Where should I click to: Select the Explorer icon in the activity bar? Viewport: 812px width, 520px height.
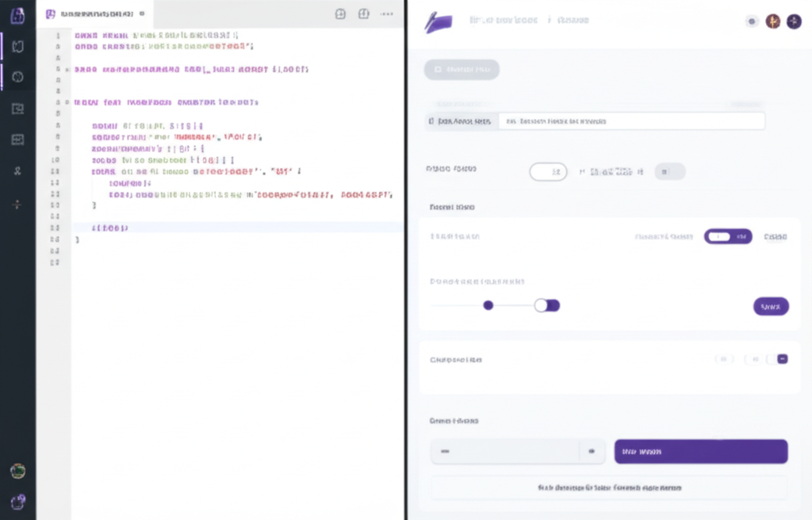coord(17,46)
